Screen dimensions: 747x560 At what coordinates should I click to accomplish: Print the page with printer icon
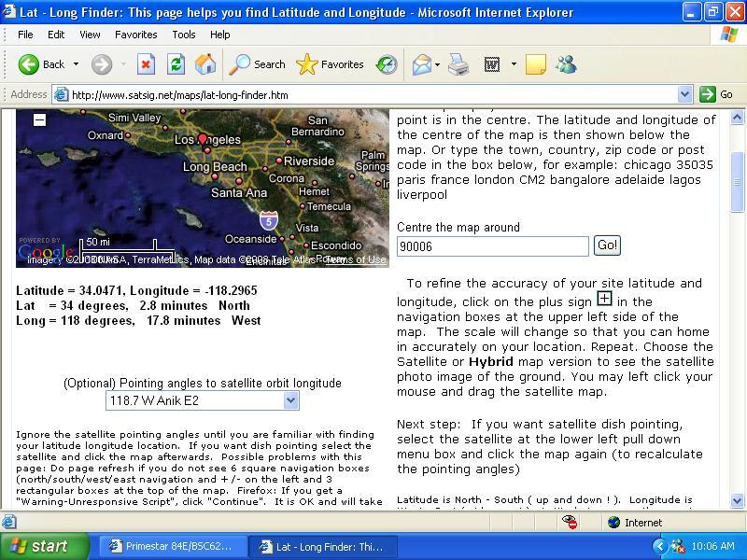tap(458, 64)
